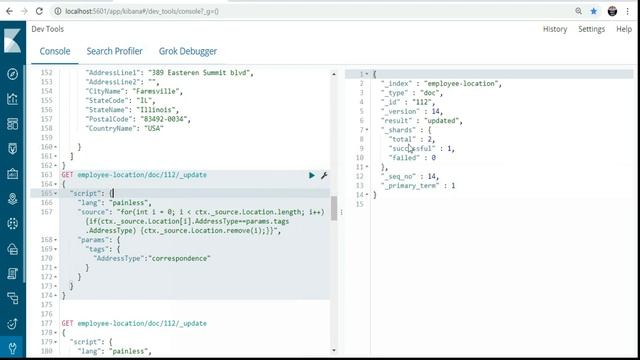Open APM icon in sidebar
Screen dimensions: 640x360
12,298
